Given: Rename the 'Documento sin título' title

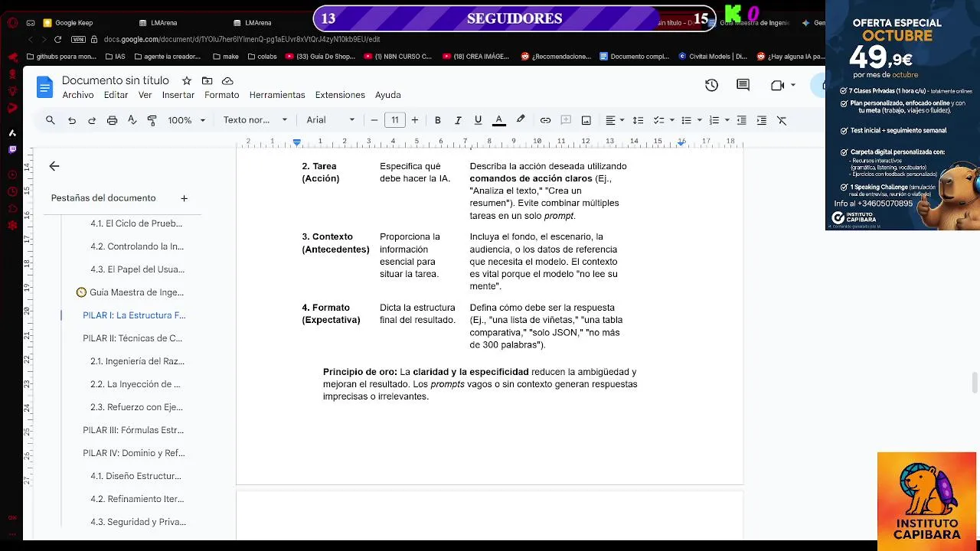Looking at the screenshot, I should coord(116,80).
